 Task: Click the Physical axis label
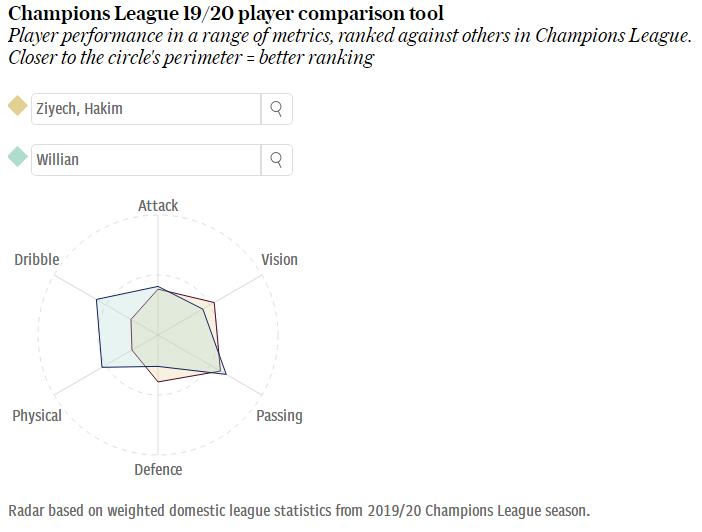(37, 416)
